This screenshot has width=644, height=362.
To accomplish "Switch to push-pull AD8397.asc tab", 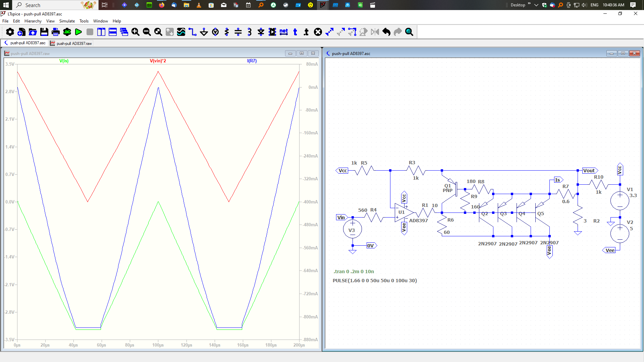I will click(24, 43).
